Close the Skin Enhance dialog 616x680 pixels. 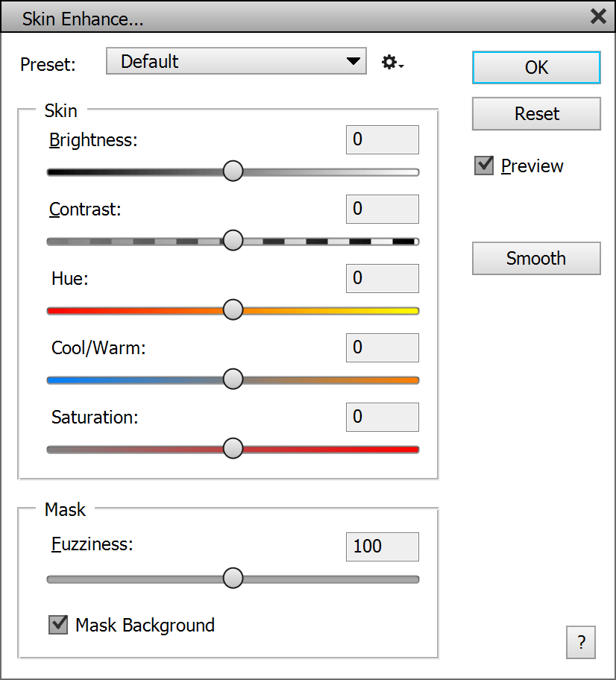pyautogui.click(x=598, y=16)
